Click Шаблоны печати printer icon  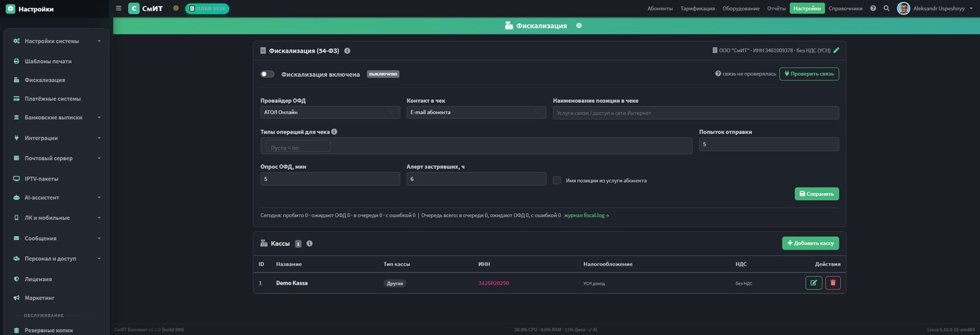coord(16,62)
